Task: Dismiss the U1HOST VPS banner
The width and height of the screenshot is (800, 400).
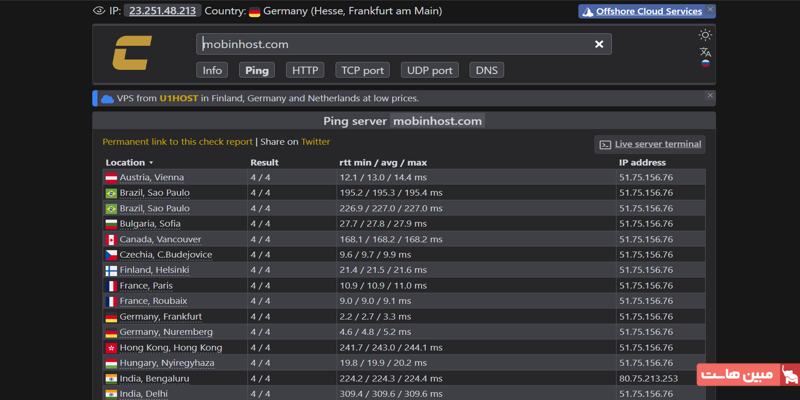Action: click(710, 96)
